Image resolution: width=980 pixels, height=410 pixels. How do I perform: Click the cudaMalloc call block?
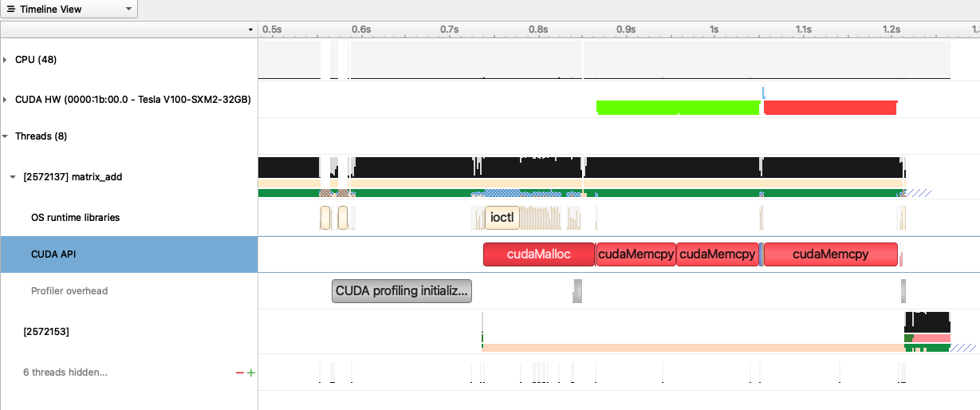[538, 254]
